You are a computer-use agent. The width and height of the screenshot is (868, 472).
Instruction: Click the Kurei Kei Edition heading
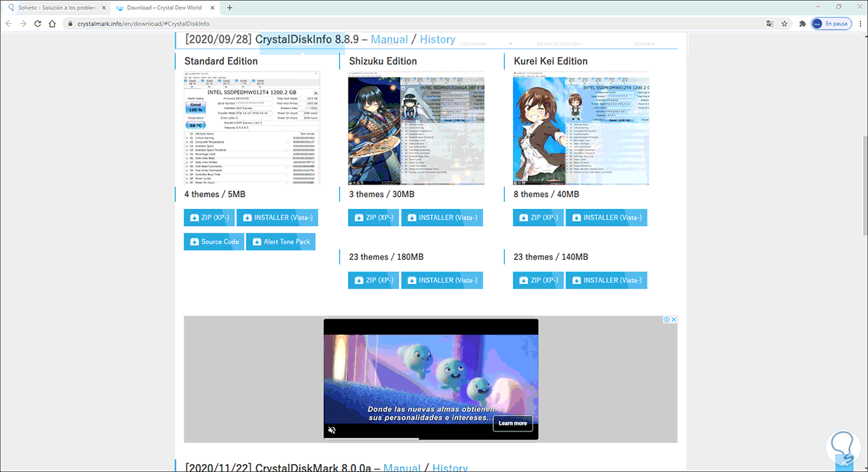click(x=550, y=61)
